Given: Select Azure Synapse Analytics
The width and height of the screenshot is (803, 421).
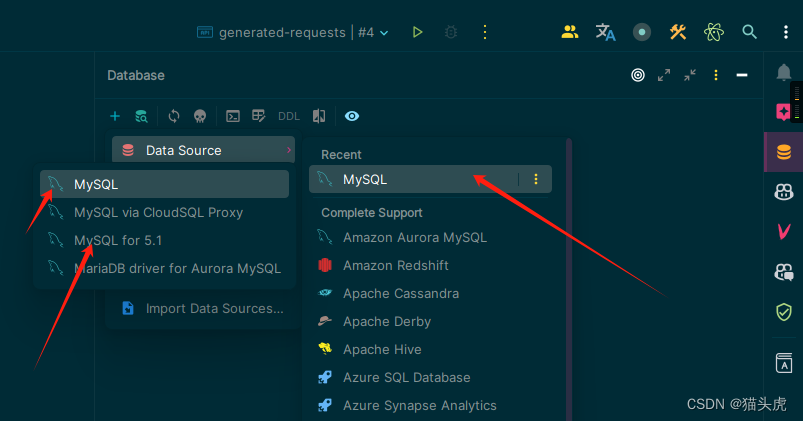Looking at the screenshot, I should tap(430, 405).
